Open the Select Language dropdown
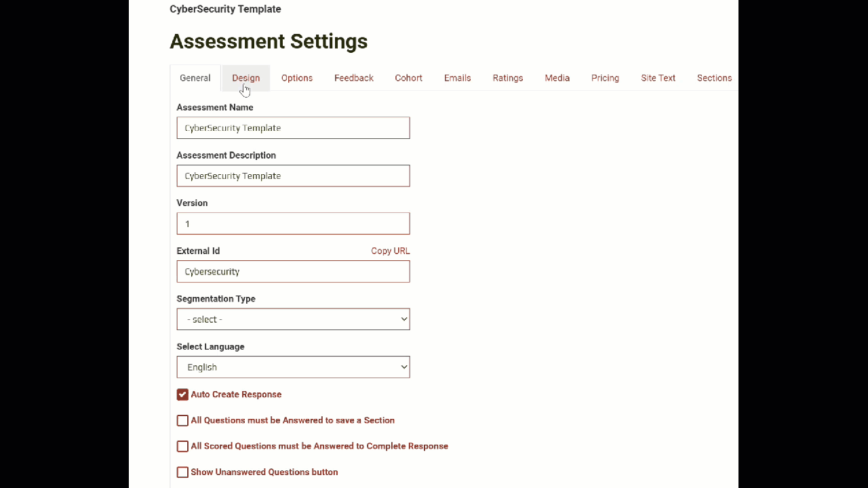868x488 pixels. (x=293, y=367)
